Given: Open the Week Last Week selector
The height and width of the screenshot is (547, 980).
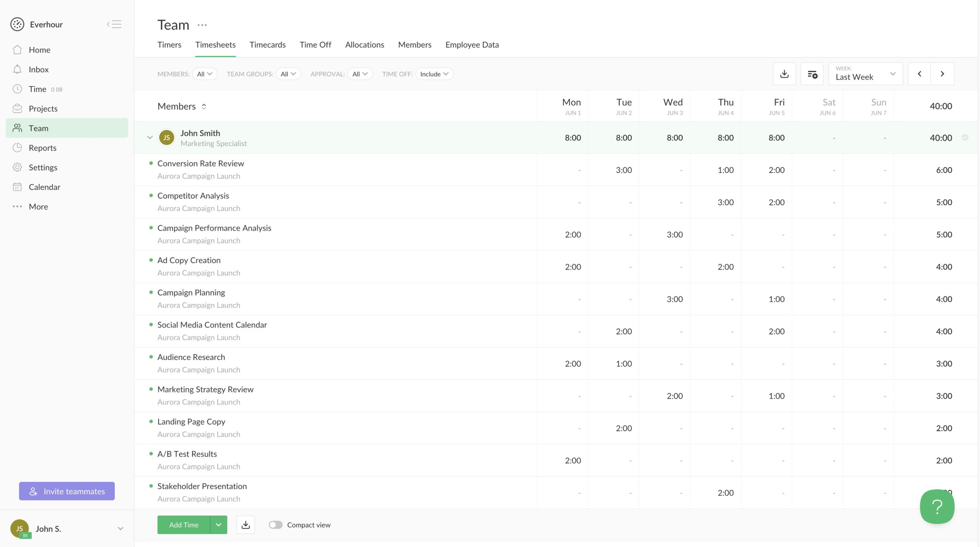Looking at the screenshot, I should pyautogui.click(x=866, y=74).
